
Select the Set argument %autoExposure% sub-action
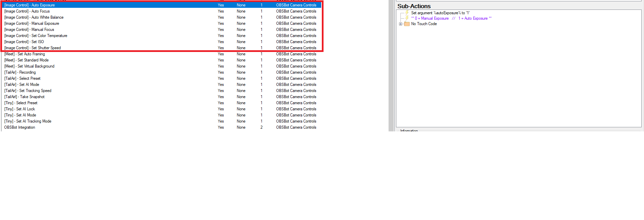tap(440, 13)
